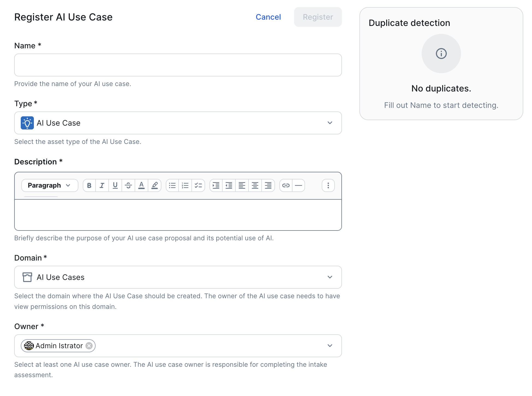Expand the Domain dropdown
The height and width of the screenshot is (396, 532).
pos(330,277)
